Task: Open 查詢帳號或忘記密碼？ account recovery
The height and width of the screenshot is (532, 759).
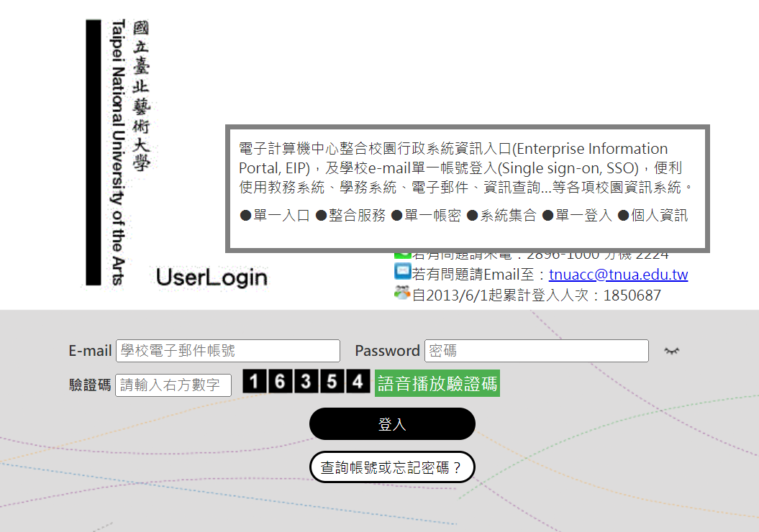Action: tap(392, 467)
